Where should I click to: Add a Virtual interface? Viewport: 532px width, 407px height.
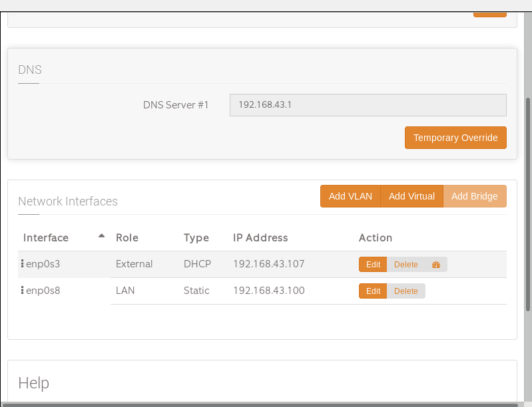411,196
